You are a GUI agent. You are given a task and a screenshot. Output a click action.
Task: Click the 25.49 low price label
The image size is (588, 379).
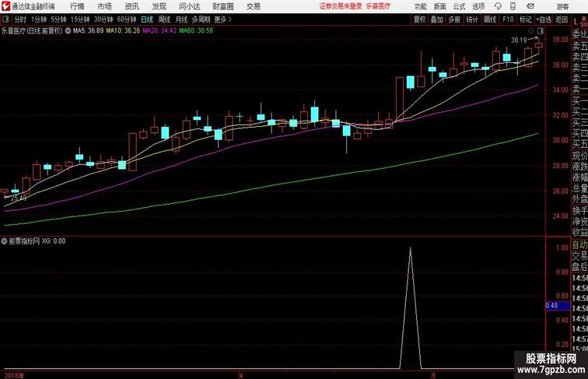19,198
